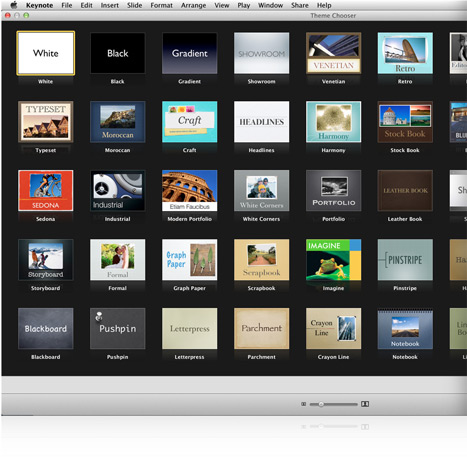This screenshot has height=458, width=467.
Task: Pick the Harmony theme thumbnail
Action: point(334,122)
